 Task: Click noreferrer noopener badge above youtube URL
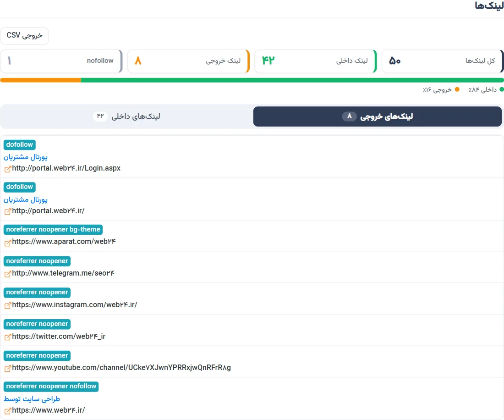click(x=37, y=355)
